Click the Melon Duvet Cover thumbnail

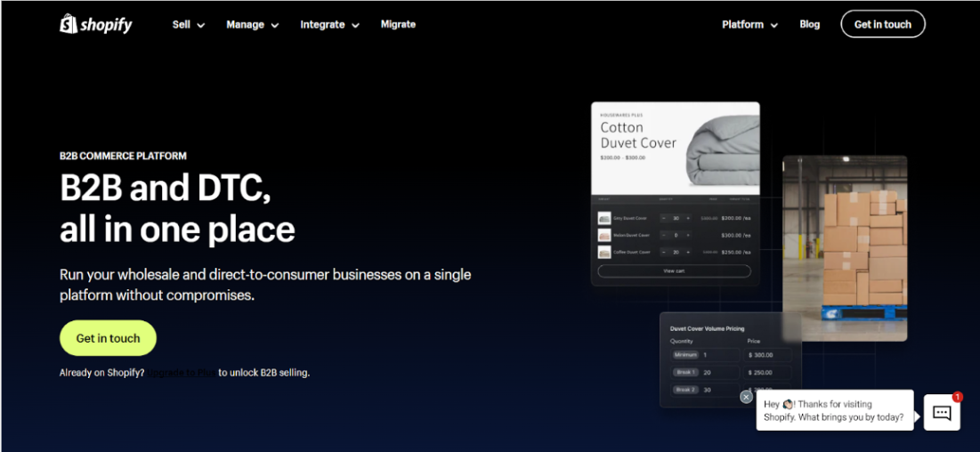coord(604,235)
